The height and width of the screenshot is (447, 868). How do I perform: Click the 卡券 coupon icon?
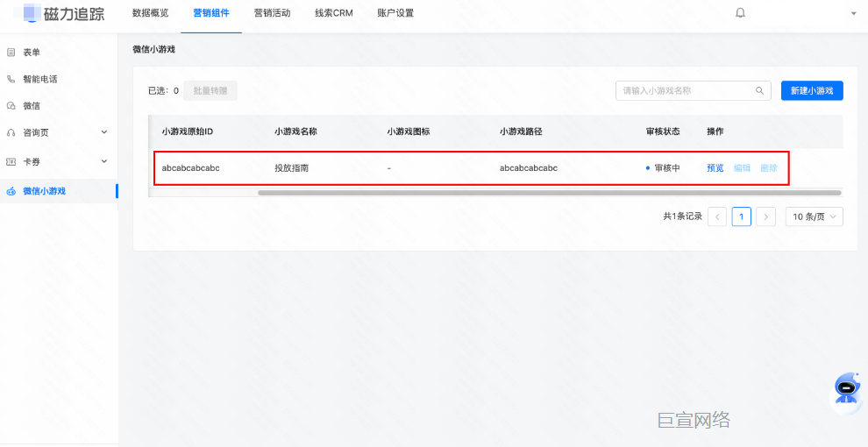pyautogui.click(x=11, y=161)
